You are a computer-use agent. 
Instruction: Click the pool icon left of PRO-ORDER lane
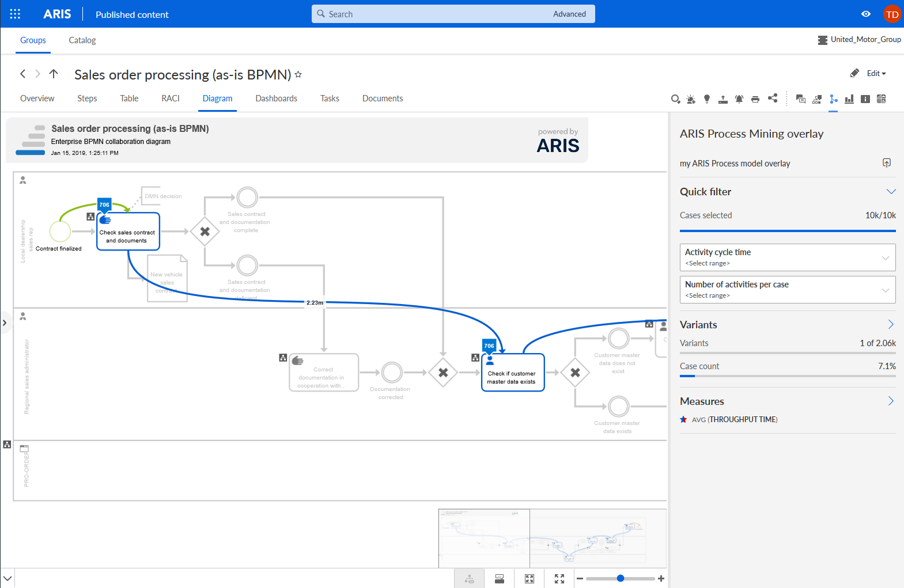7,445
